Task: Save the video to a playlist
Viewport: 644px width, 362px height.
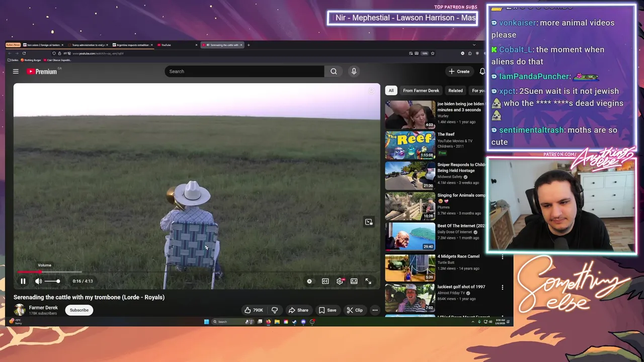Action: pyautogui.click(x=328, y=310)
